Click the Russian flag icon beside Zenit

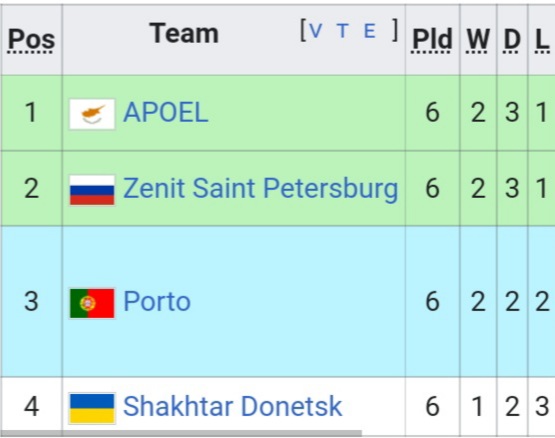(x=92, y=190)
